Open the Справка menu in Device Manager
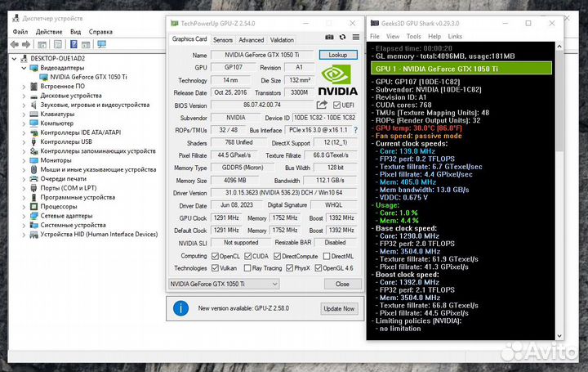 (x=100, y=32)
